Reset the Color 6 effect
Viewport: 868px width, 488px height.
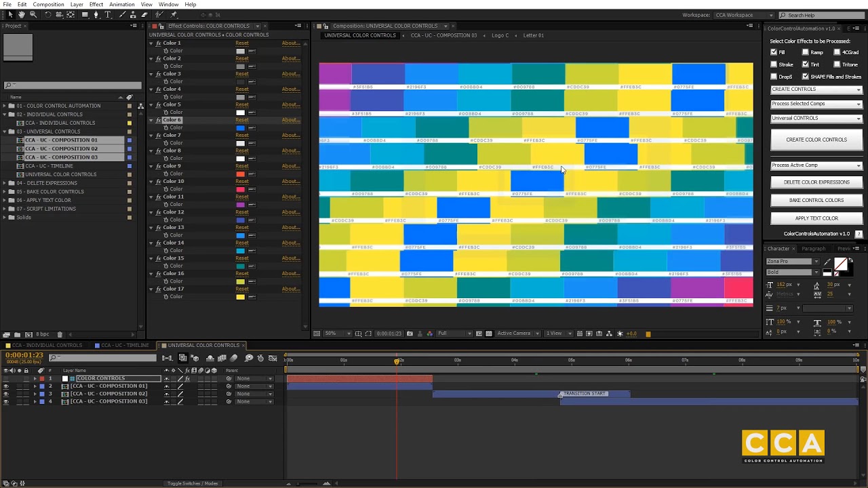coord(242,120)
